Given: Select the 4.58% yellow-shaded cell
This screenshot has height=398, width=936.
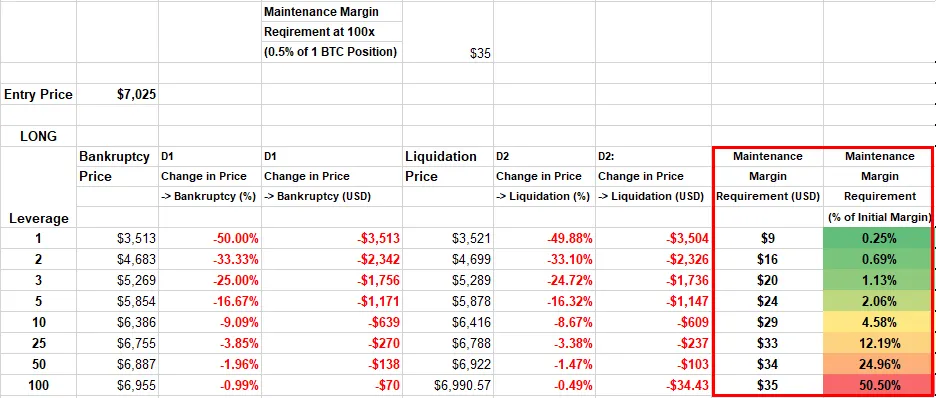Looking at the screenshot, I should coord(879,322).
